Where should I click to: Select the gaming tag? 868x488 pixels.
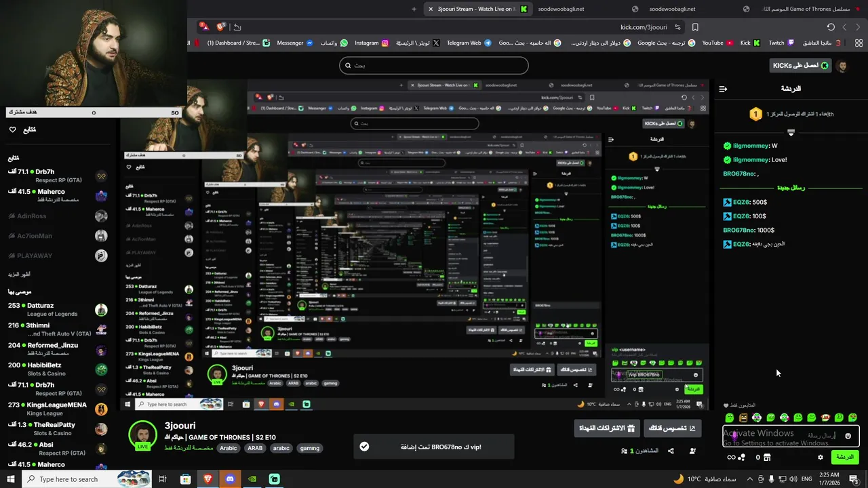click(x=310, y=448)
